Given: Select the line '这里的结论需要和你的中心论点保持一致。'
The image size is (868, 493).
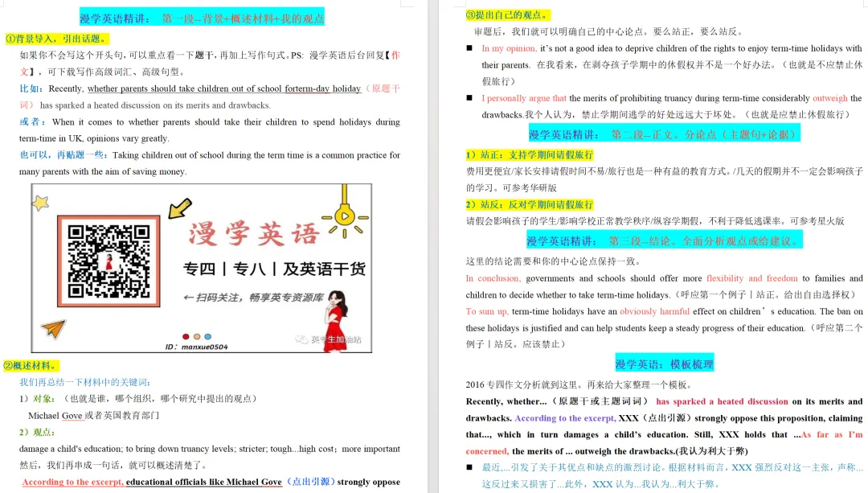Looking at the screenshot, I should pos(552,261).
